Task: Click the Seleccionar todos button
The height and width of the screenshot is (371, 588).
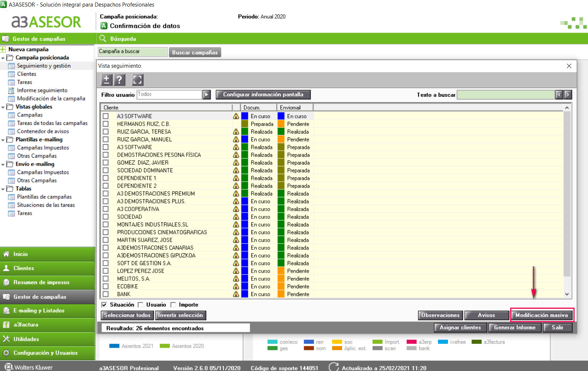Action: click(x=127, y=315)
